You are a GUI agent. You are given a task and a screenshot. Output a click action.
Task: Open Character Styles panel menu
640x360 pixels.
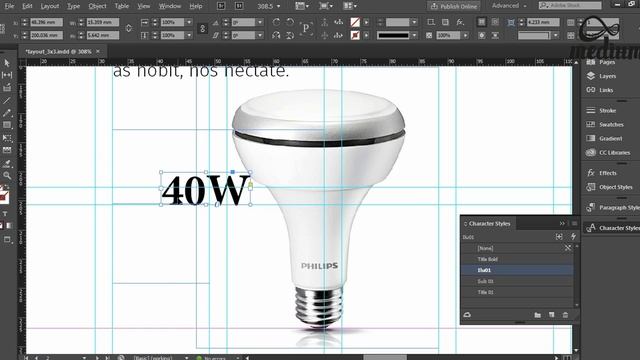click(x=574, y=223)
